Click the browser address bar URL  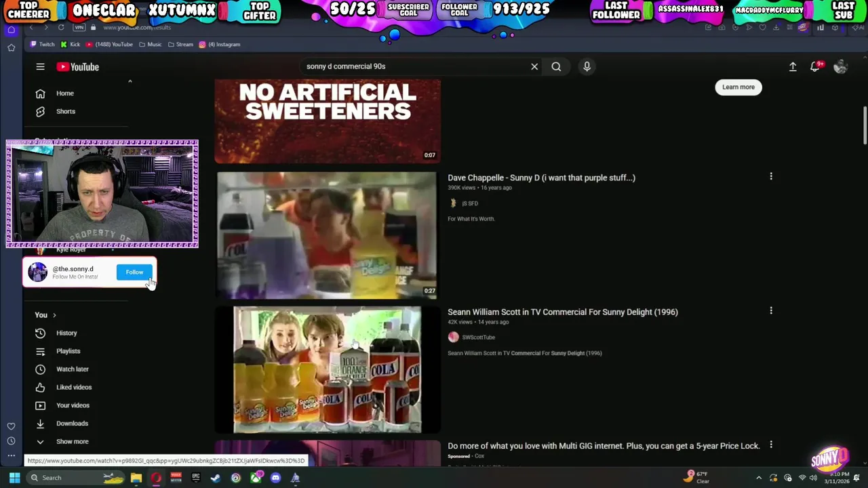tap(137, 28)
